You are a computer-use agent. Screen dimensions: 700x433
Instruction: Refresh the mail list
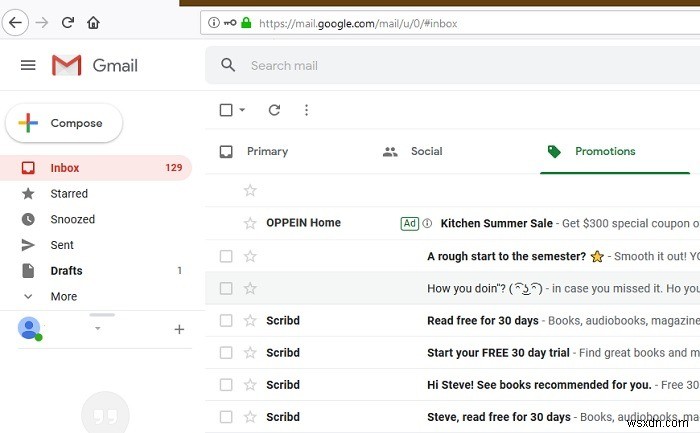click(274, 110)
